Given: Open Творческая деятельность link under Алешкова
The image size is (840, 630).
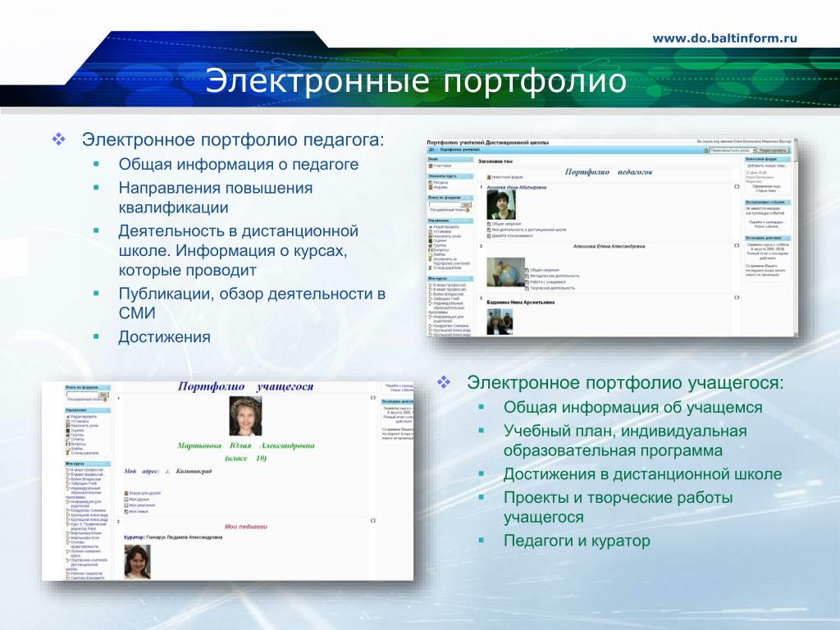Looking at the screenshot, I should point(552,288).
